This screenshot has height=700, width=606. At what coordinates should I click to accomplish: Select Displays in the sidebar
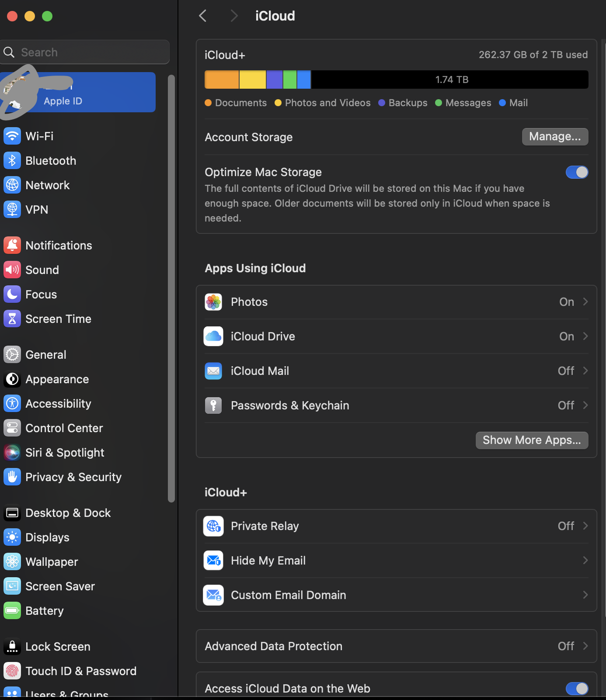pyautogui.click(x=78, y=537)
